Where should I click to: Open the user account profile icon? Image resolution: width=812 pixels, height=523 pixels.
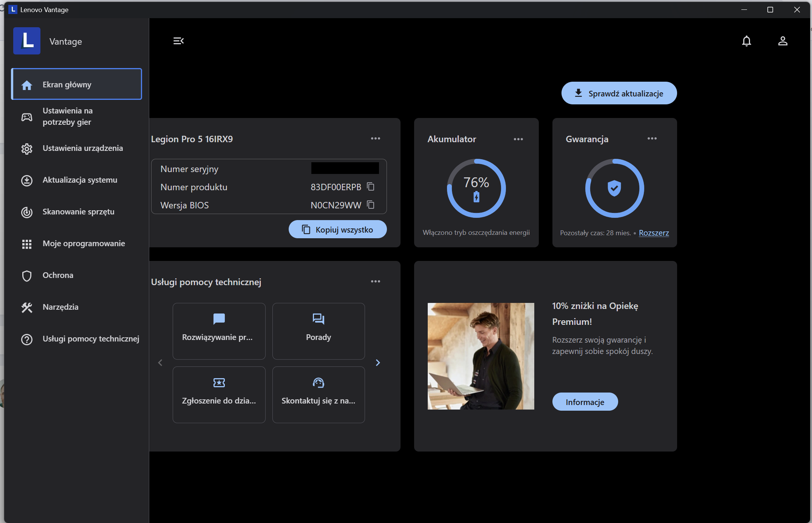(783, 41)
